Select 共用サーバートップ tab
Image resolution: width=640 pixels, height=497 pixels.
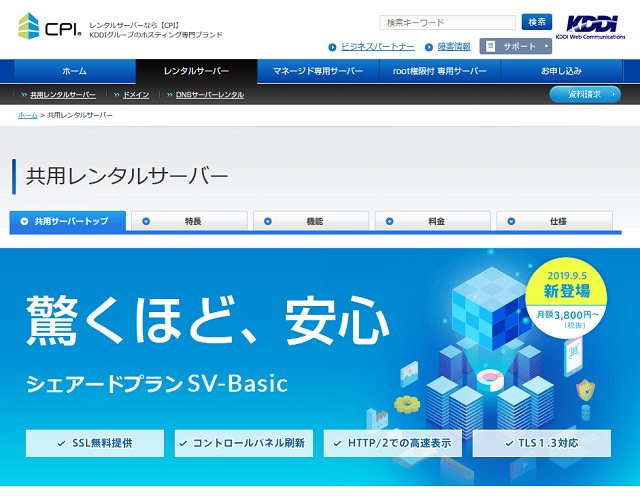coord(68,222)
